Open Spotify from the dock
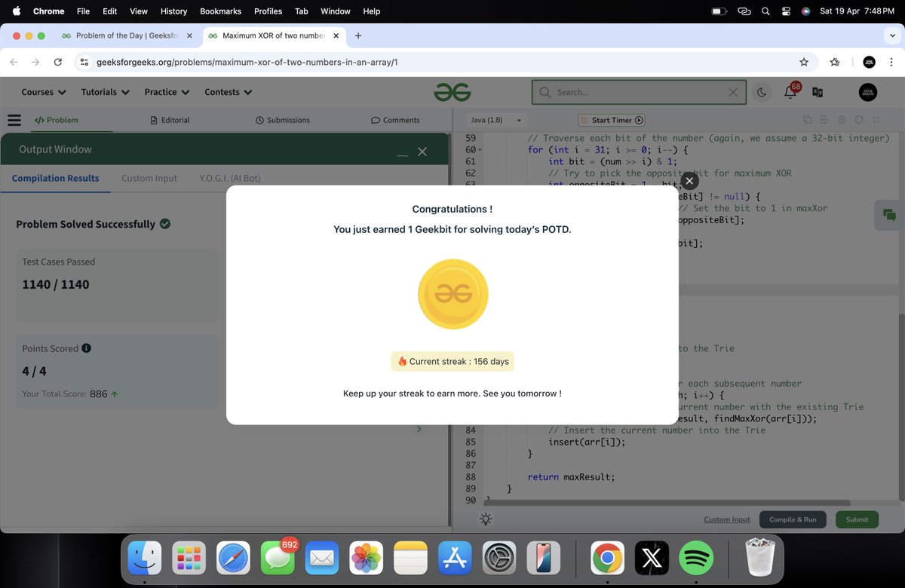This screenshot has height=588, width=905. tap(696, 559)
